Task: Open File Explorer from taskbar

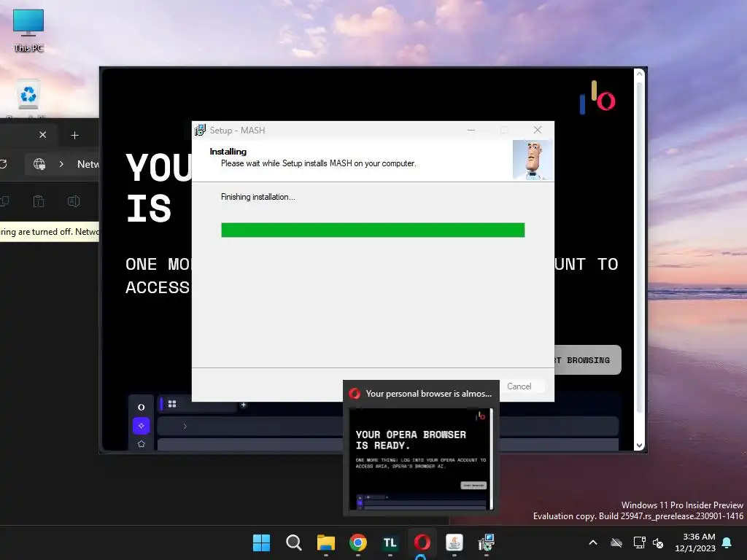Action: tap(326, 542)
